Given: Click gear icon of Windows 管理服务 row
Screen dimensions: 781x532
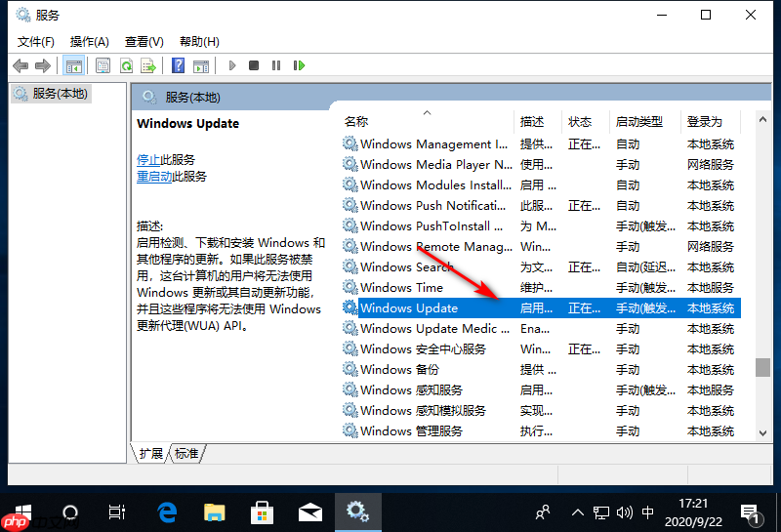Looking at the screenshot, I should [350, 430].
